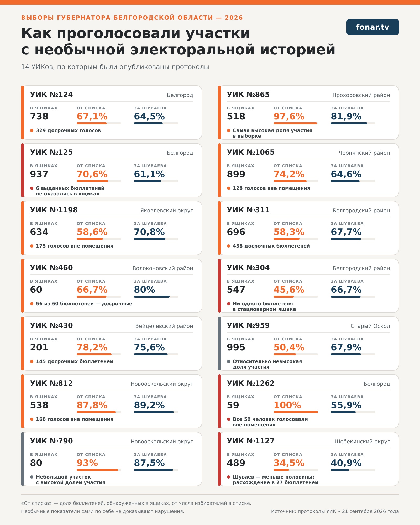This screenshot has width=420, height=525.
Task: Click the red dot beside Ни одного бюллетеня
Action: point(229,304)
